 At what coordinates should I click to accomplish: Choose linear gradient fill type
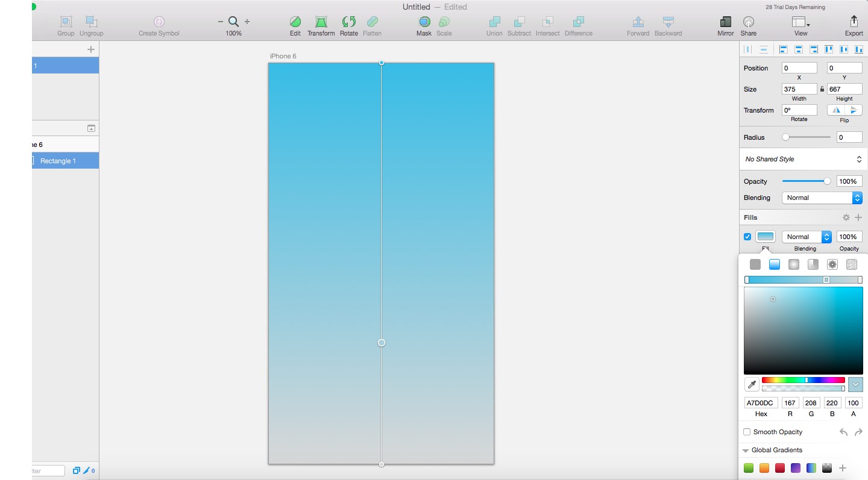(775, 264)
